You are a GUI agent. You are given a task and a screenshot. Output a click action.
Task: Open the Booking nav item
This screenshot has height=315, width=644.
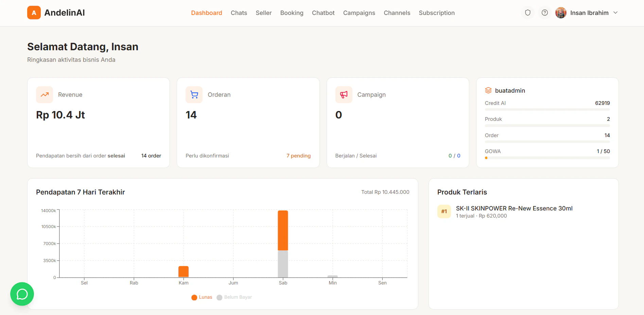coord(292,13)
